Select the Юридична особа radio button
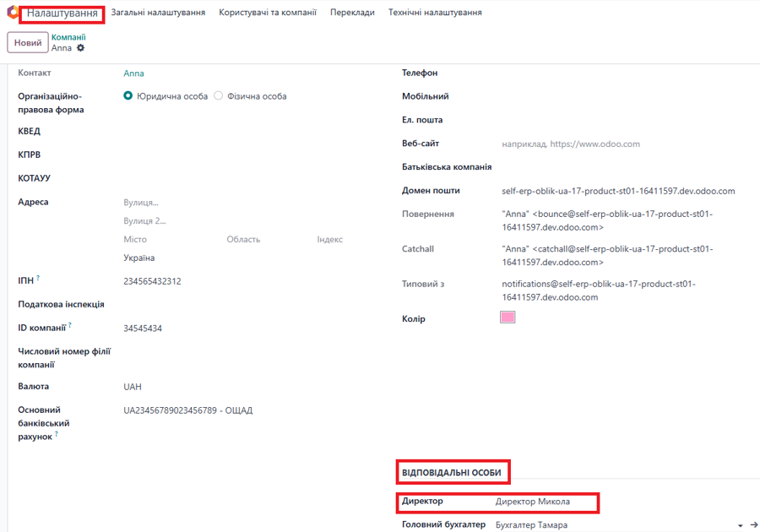Image resolution: width=760 pixels, height=532 pixels. click(128, 96)
